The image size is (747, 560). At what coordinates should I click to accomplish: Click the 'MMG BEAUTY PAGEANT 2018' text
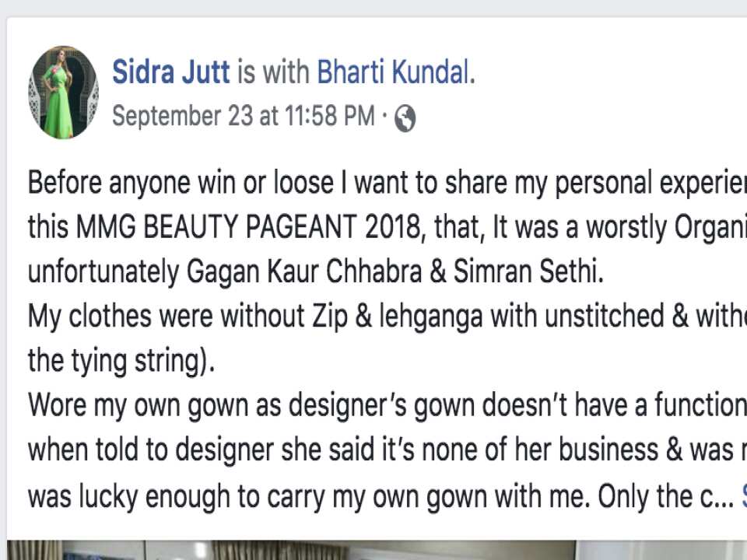click(248, 226)
